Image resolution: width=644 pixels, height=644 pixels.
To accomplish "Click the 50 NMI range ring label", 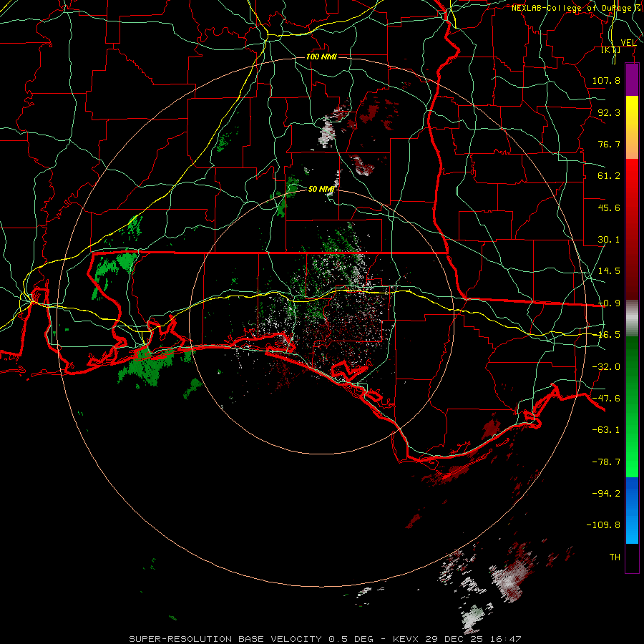I will tap(321, 189).
